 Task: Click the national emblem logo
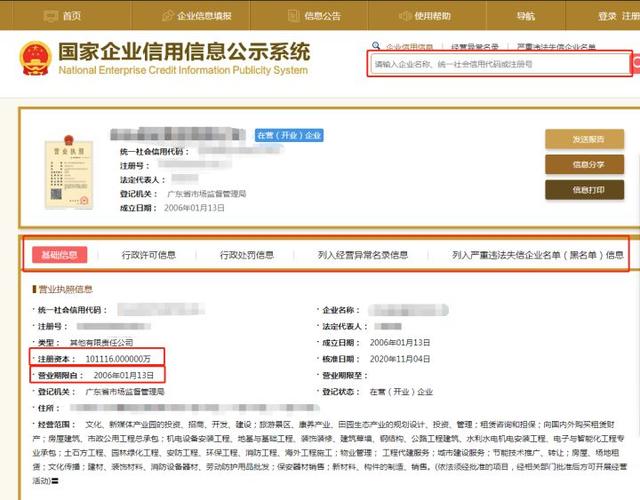pyautogui.click(x=36, y=58)
